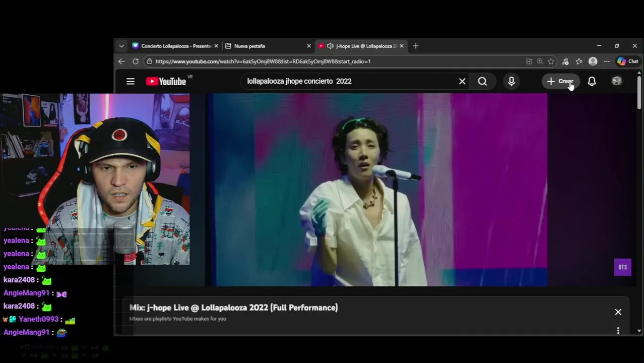Open YouTube notifications bell
Image resolution: width=644 pixels, height=363 pixels.
592,81
